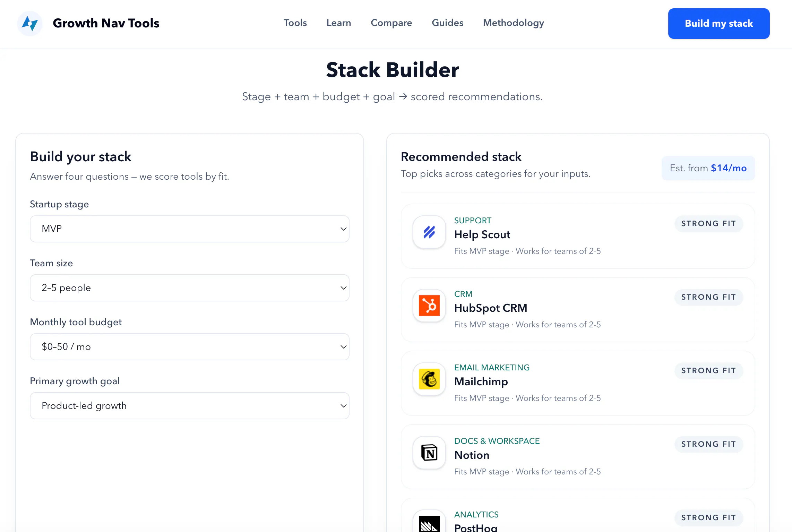Click the EMAIL MARKETING category label

click(x=492, y=368)
